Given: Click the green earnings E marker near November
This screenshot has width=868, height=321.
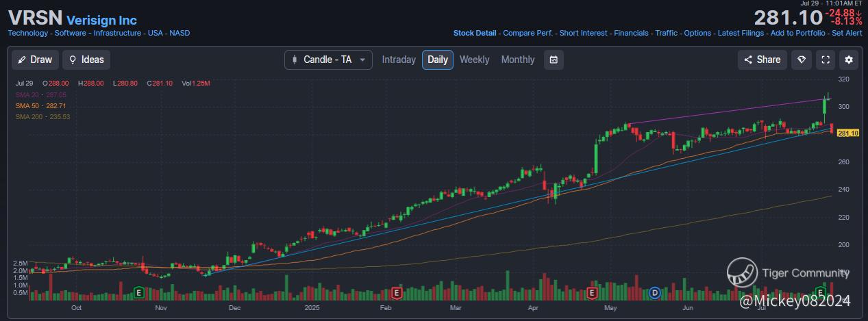Looking at the screenshot, I should point(139,292).
